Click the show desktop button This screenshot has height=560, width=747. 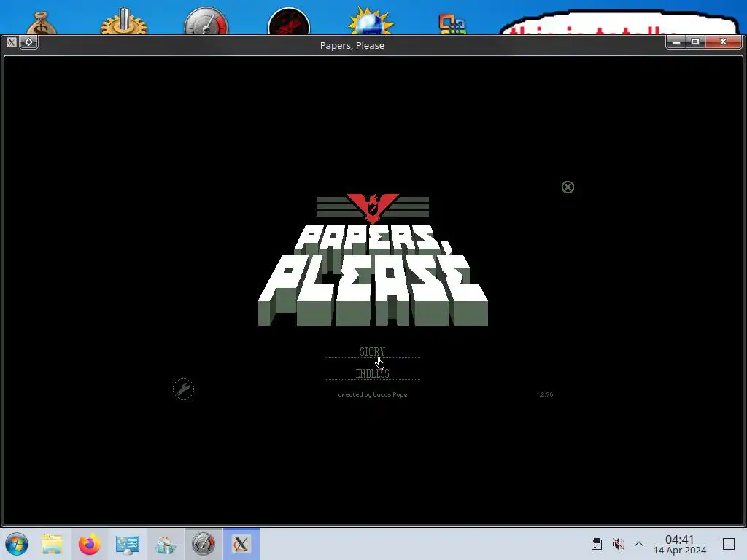click(729, 544)
